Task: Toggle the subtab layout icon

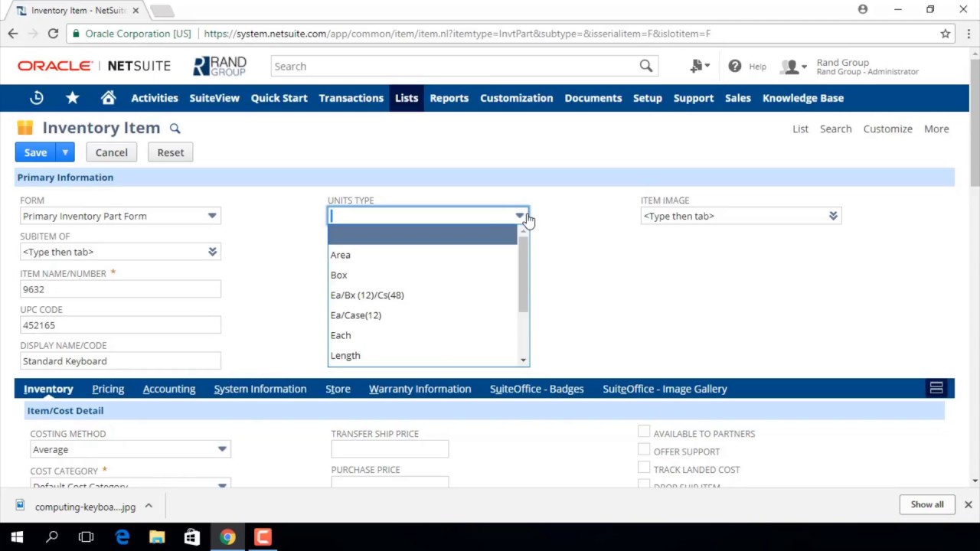Action: pyautogui.click(x=936, y=389)
